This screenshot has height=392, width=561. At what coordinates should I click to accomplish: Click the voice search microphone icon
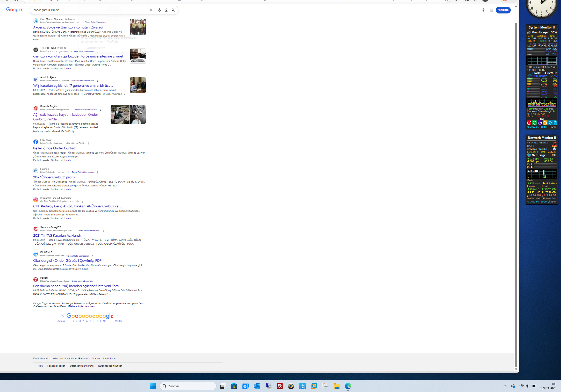pos(159,10)
